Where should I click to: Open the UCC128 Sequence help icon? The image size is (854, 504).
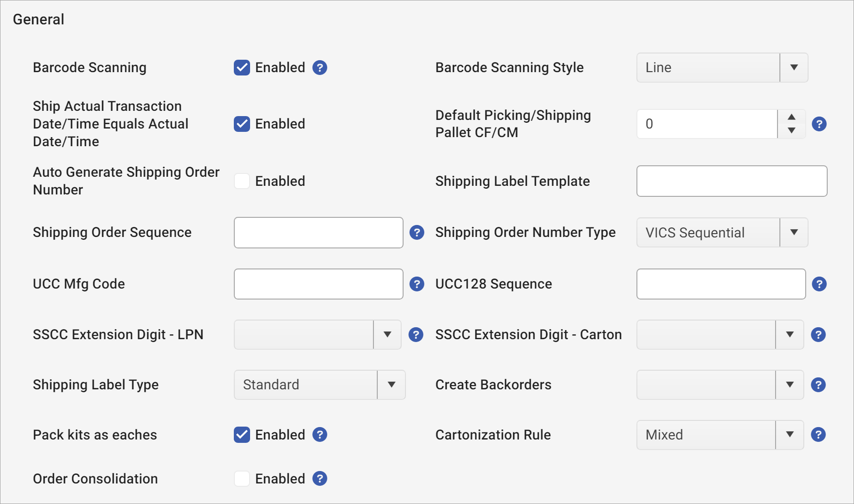click(819, 284)
